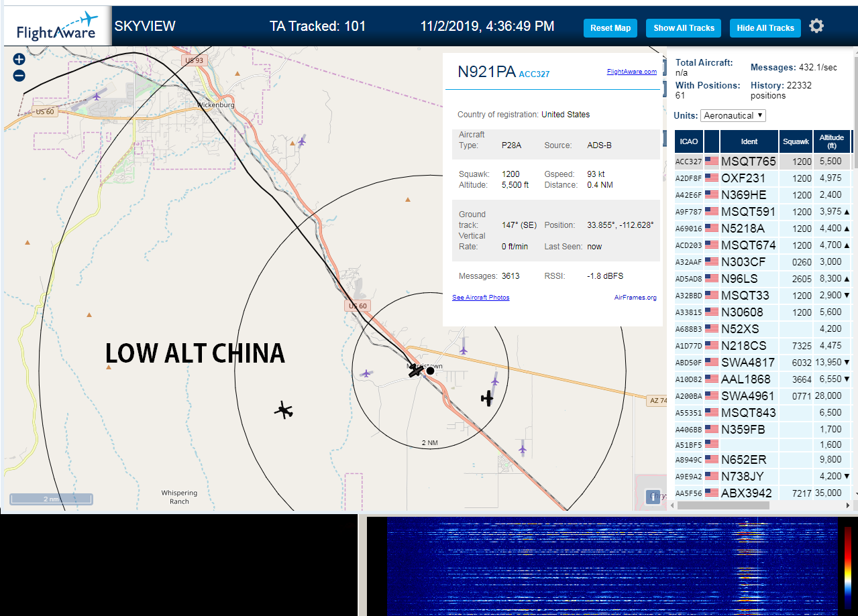Click US flag icon in SWA4817 row
The height and width of the screenshot is (616, 858).
point(711,363)
